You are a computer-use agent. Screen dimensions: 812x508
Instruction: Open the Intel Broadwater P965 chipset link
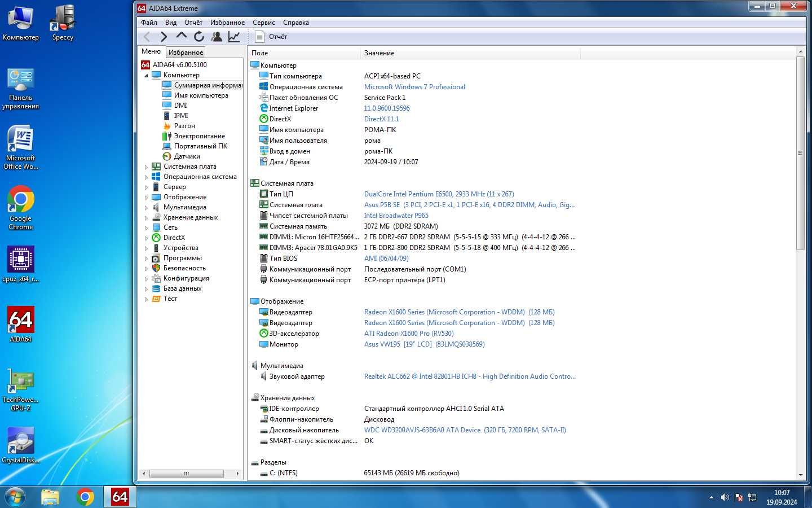coord(396,216)
